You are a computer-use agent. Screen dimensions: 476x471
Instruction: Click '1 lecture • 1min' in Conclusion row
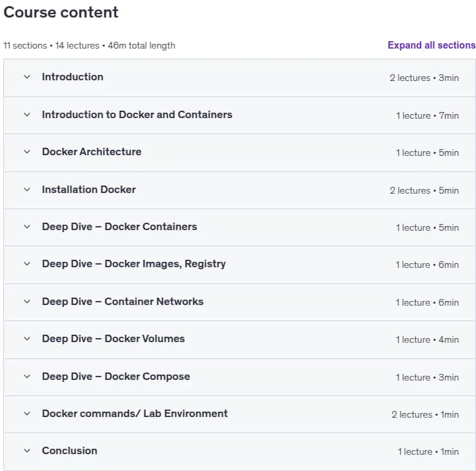point(428,451)
